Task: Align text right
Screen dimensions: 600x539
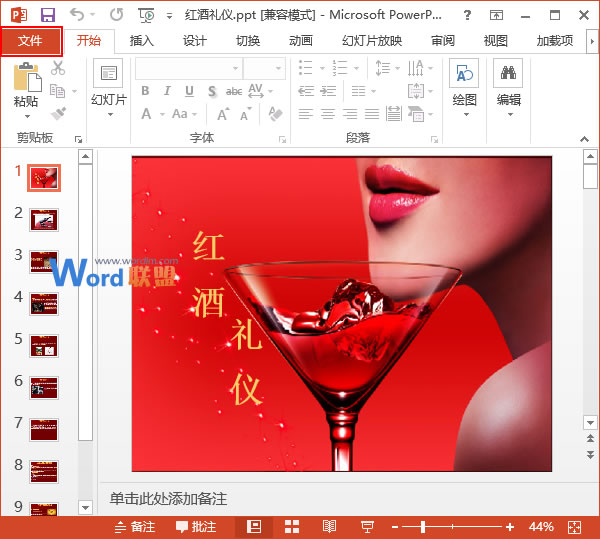Action: (x=350, y=114)
